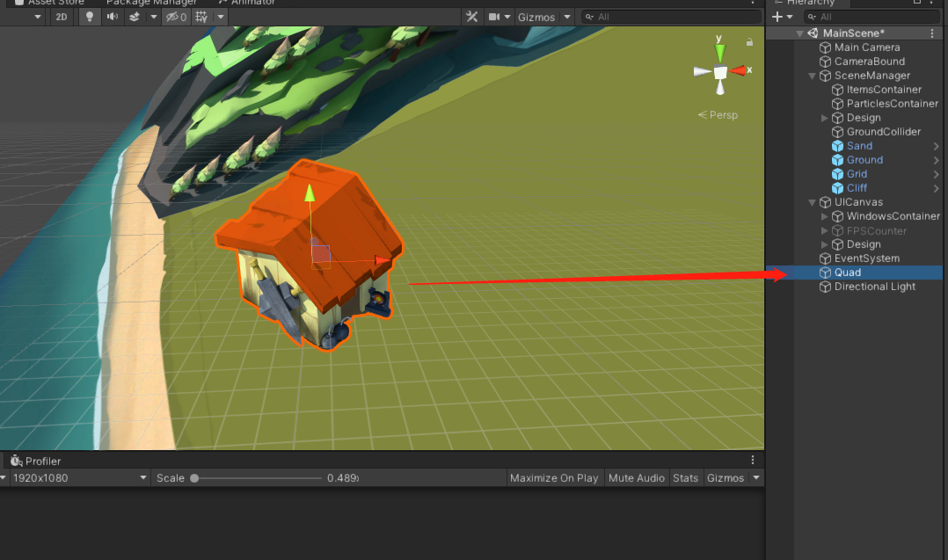The width and height of the screenshot is (948, 560).
Task: Toggle 2D view mode in Scene toolbar
Action: tap(61, 17)
